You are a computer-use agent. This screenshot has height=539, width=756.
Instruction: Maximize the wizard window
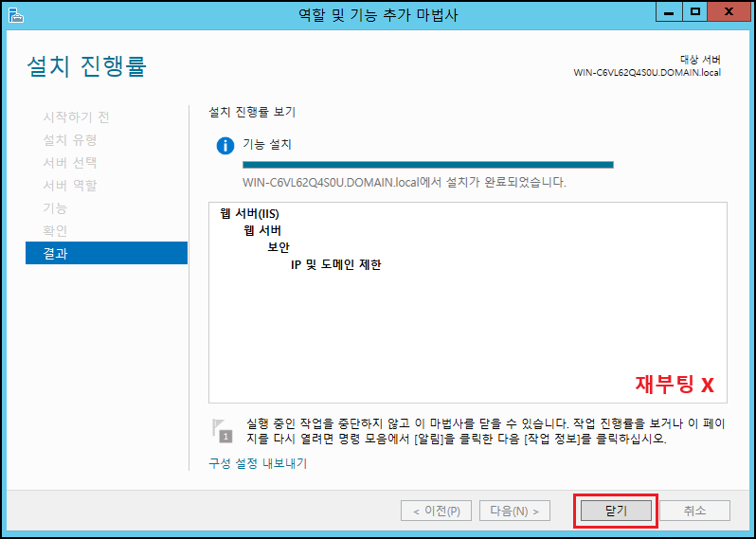[694, 11]
